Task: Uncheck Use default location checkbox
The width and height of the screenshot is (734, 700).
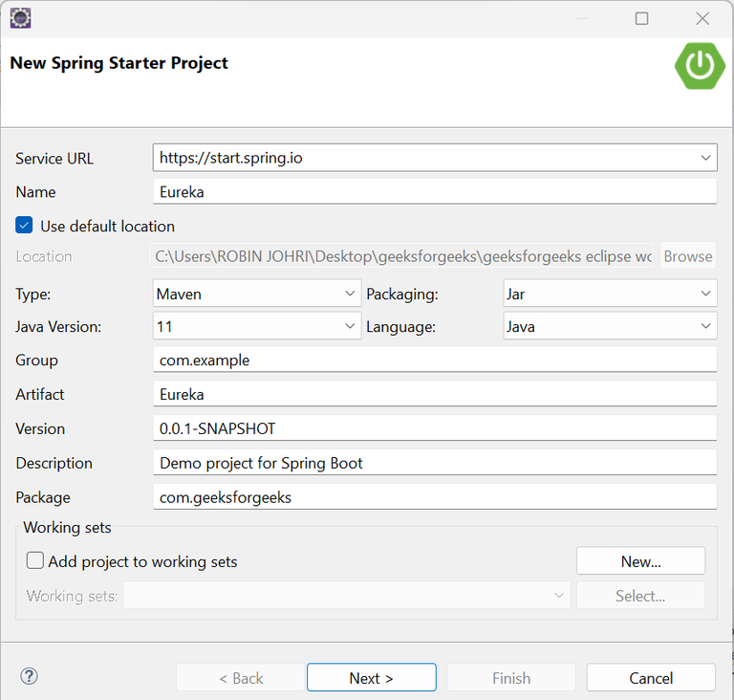Action: 25,226
